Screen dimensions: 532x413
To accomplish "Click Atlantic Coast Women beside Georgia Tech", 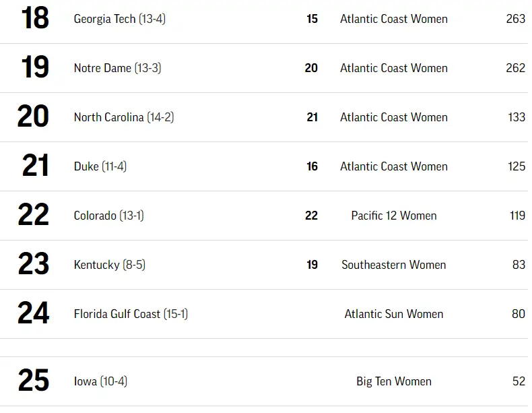I will pos(393,19).
